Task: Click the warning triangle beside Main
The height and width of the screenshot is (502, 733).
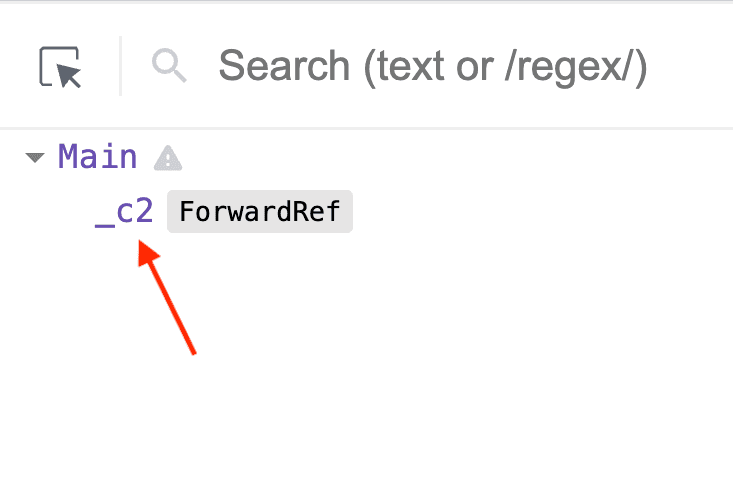Action: tap(167, 158)
